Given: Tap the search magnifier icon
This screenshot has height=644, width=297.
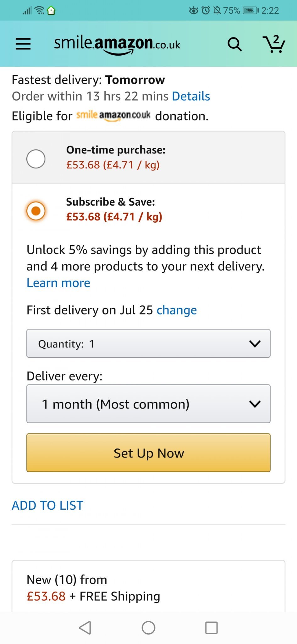Looking at the screenshot, I should 234,44.
